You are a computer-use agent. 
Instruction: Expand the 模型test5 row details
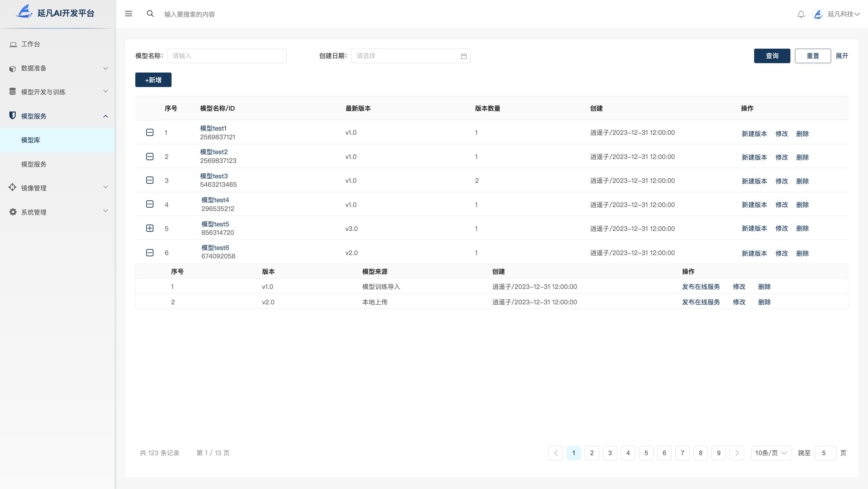tap(150, 228)
